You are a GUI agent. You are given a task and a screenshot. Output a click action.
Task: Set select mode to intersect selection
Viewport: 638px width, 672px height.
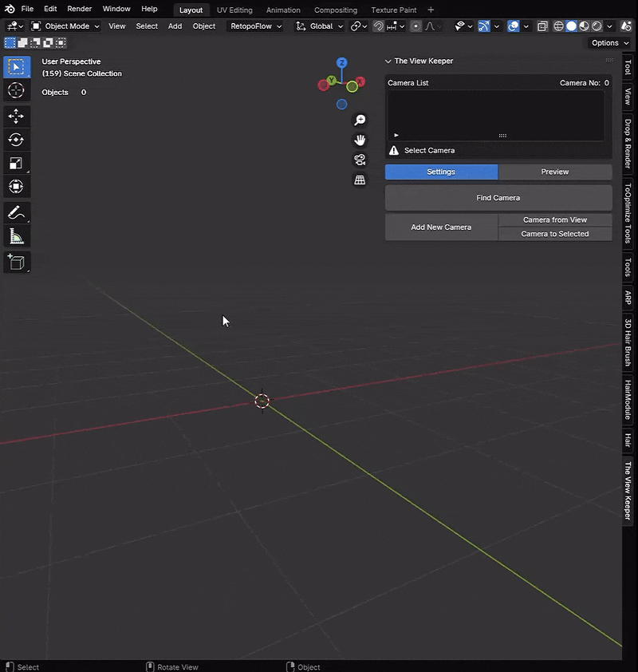61,42
